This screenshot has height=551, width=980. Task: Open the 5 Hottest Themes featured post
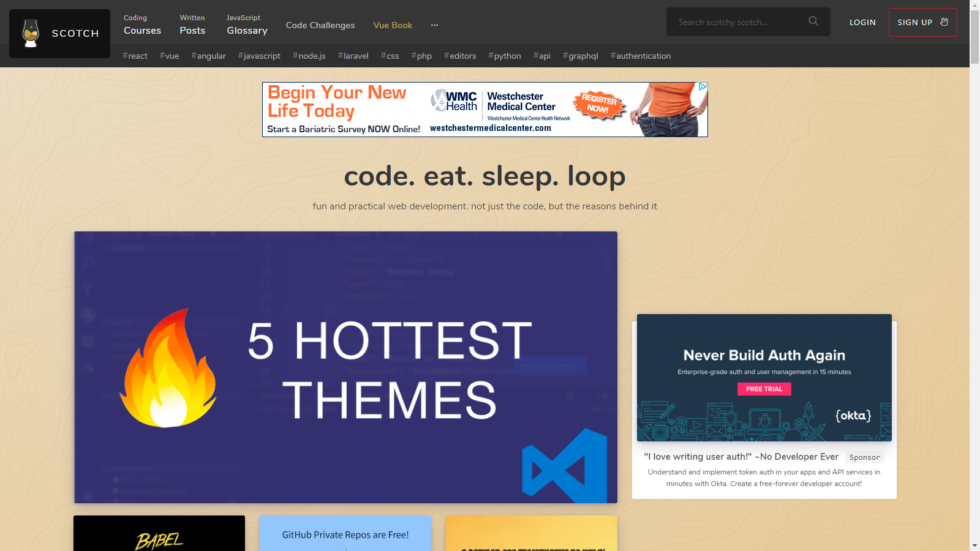tap(345, 367)
